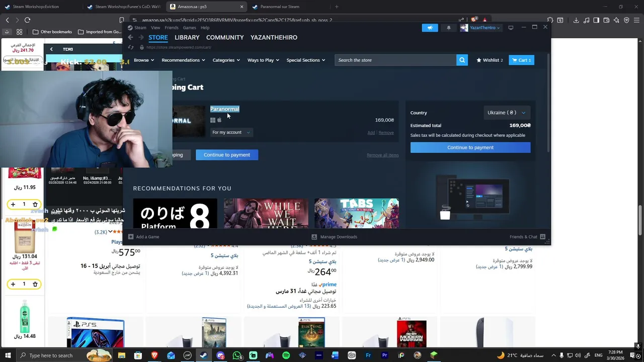
Task: Switch Steam to Big Picture mode icon
Action: (511, 28)
